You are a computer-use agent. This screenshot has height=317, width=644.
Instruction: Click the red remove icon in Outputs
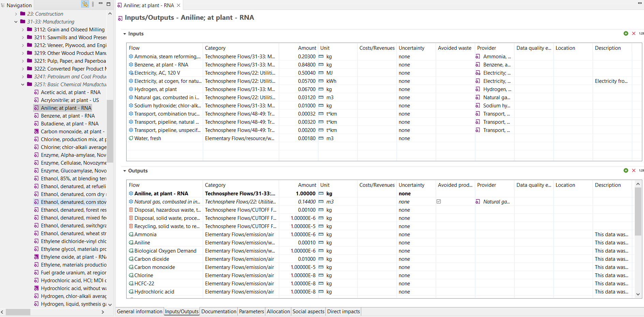pos(633,170)
